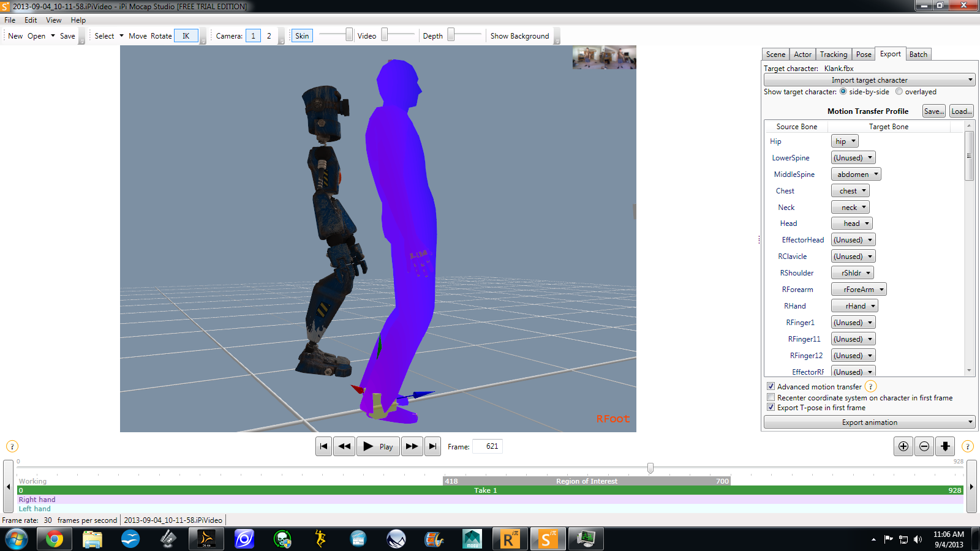Image resolution: width=980 pixels, height=551 pixels.
Task: Open the Import target character dropdown
Action: 869,80
